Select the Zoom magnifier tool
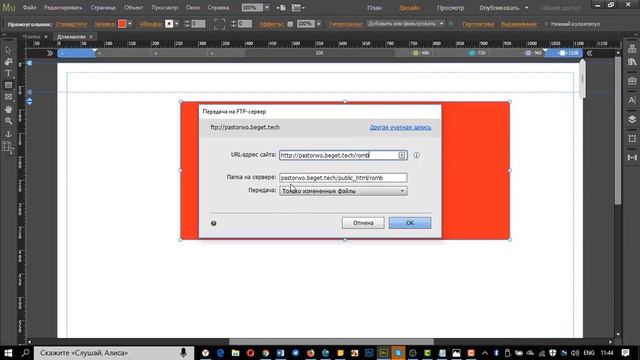Viewport: 640px width, 360px height. (x=8, y=121)
